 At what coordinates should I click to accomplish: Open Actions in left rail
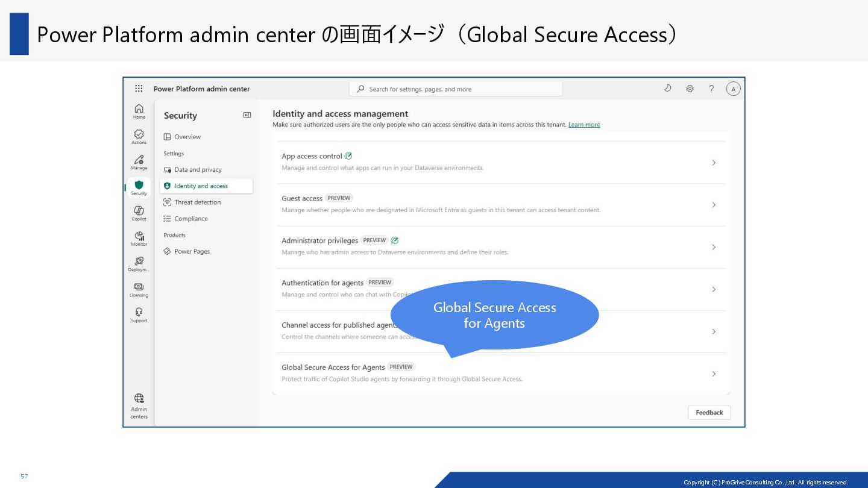(139, 137)
